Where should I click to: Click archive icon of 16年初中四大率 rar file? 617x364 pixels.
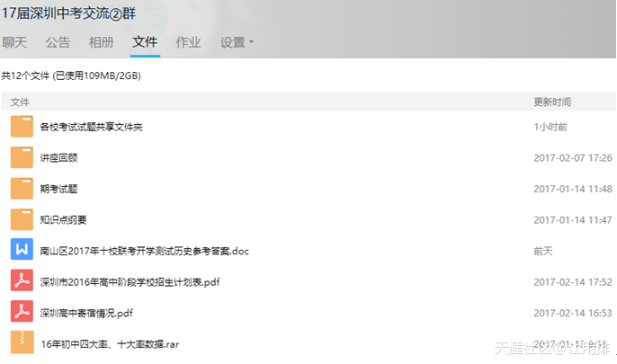coord(22,342)
